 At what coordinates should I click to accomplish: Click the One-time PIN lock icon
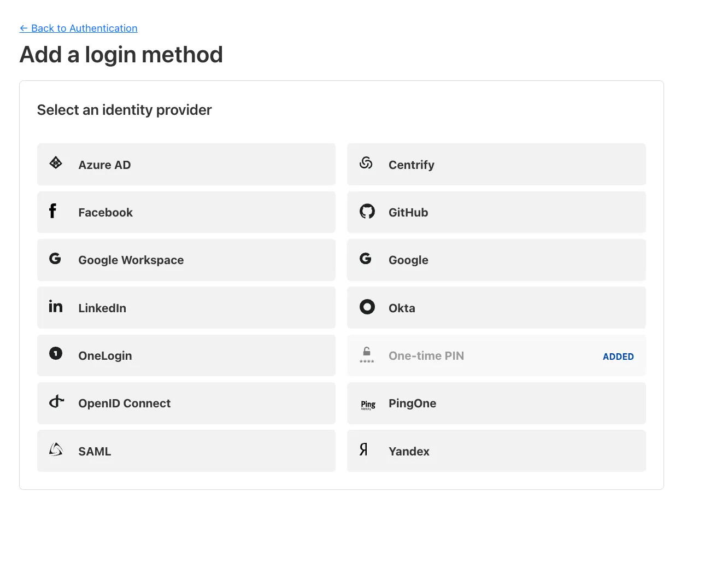pos(367,355)
